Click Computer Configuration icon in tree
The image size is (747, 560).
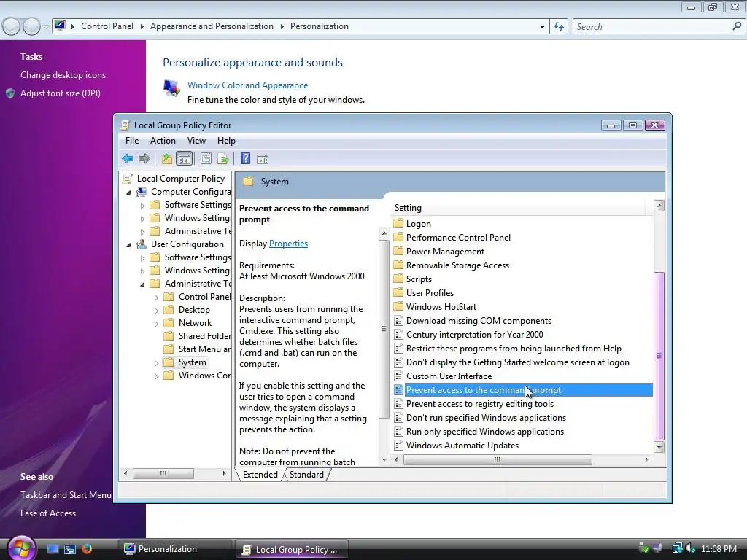click(x=142, y=192)
